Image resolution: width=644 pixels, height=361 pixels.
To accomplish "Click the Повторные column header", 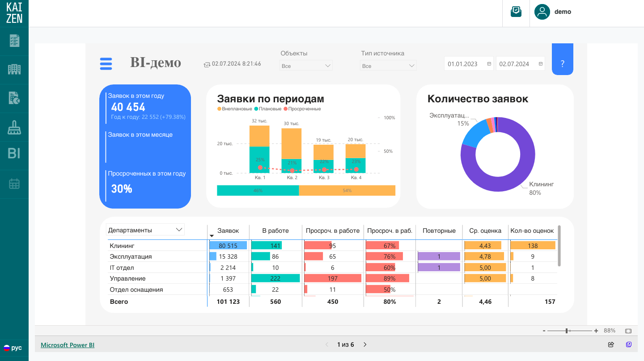I will [x=439, y=231].
